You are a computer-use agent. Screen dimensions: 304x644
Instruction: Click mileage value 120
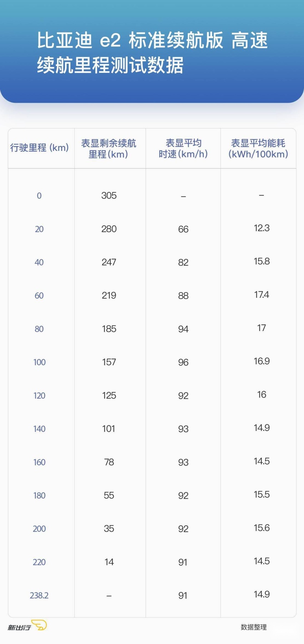coord(39,395)
